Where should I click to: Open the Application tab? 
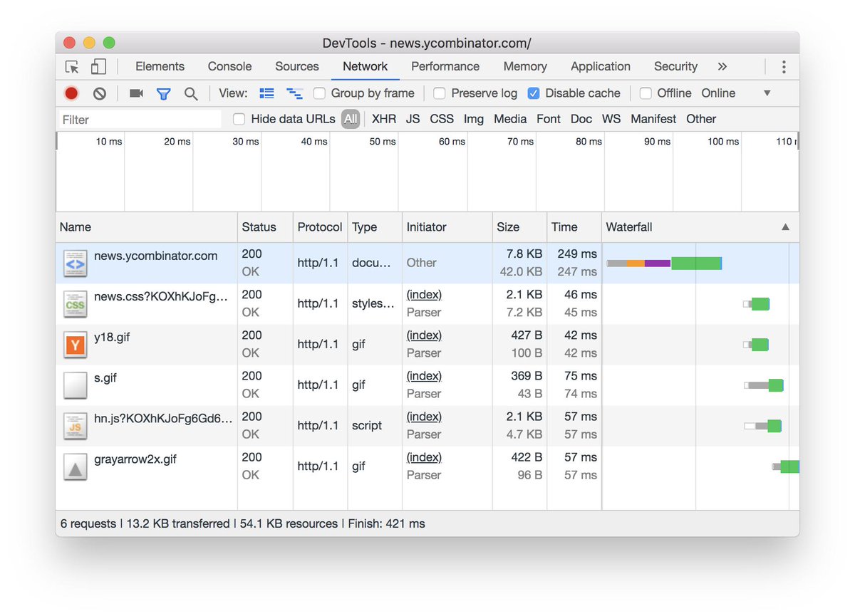pyautogui.click(x=601, y=66)
